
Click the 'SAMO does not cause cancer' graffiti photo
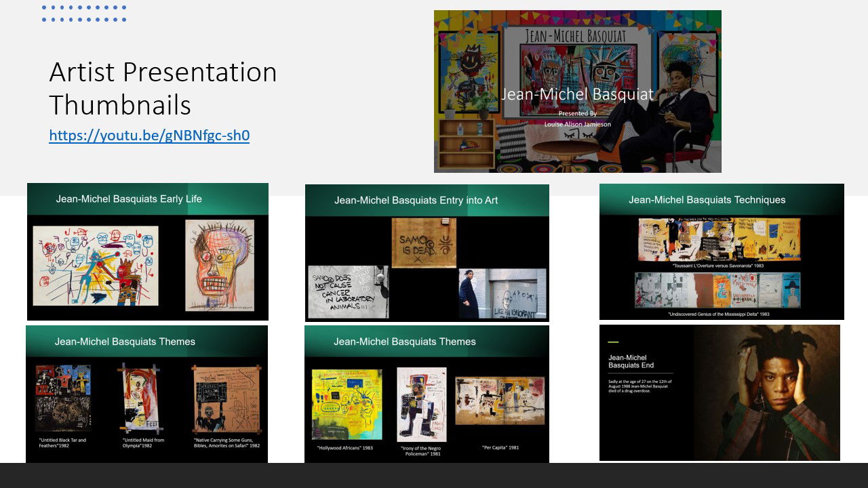348,292
